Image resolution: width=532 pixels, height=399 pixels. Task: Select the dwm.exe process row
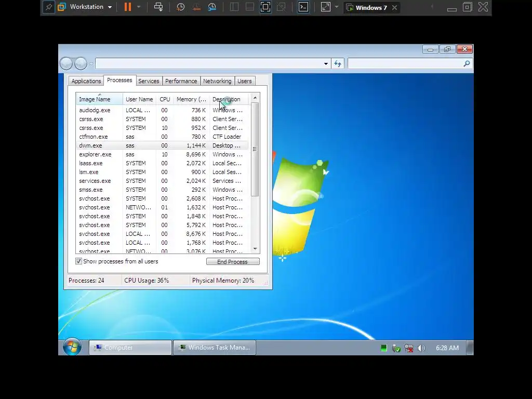click(x=162, y=145)
